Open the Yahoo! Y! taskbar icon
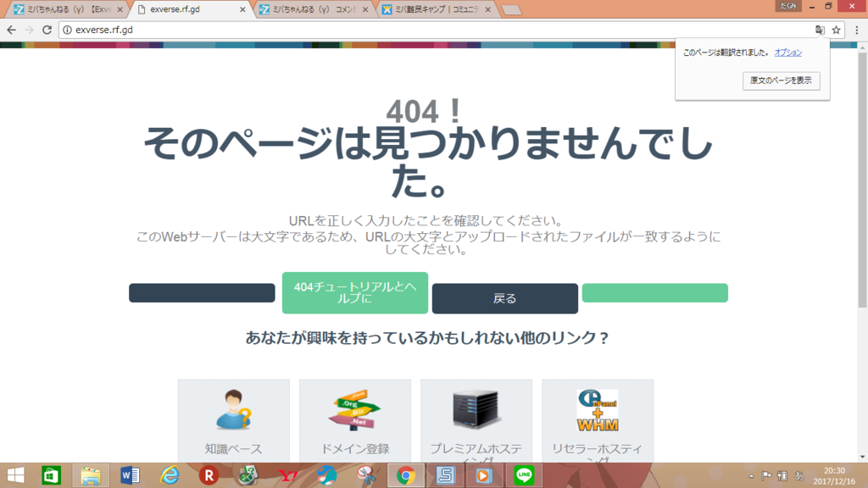This screenshot has height=488, width=868. 288,475
